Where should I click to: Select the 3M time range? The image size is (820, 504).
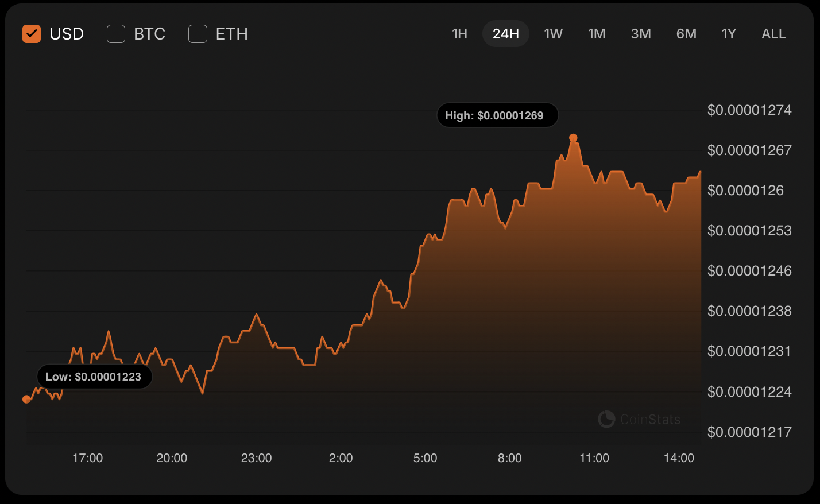pyautogui.click(x=641, y=34)
